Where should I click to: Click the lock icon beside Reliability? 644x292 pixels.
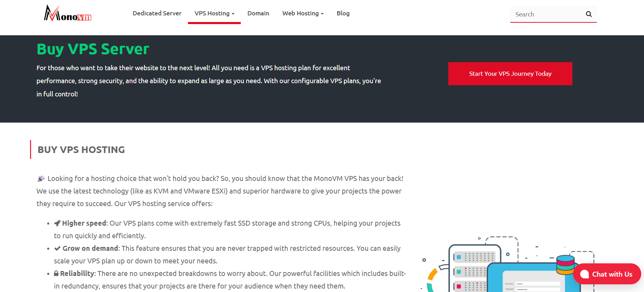coord(56,273)
